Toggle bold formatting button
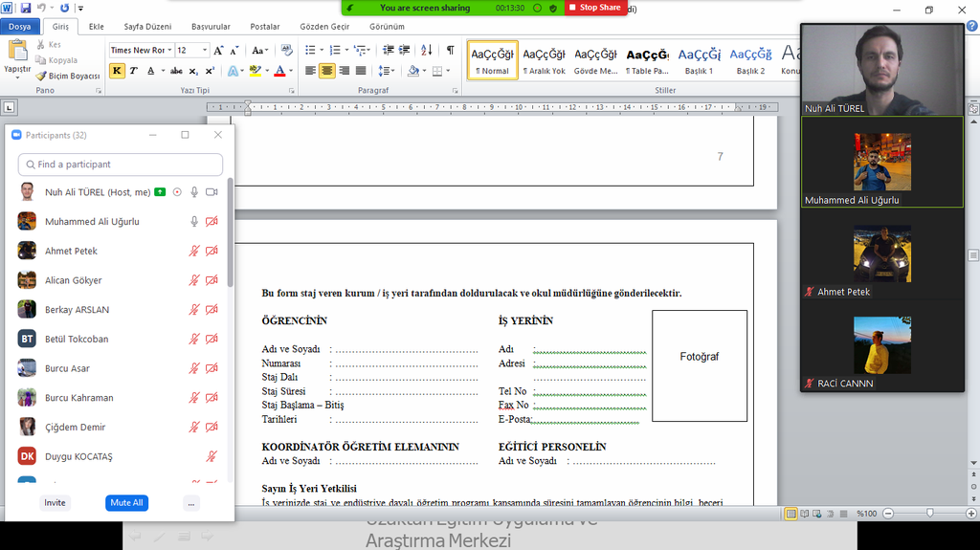 117,71
